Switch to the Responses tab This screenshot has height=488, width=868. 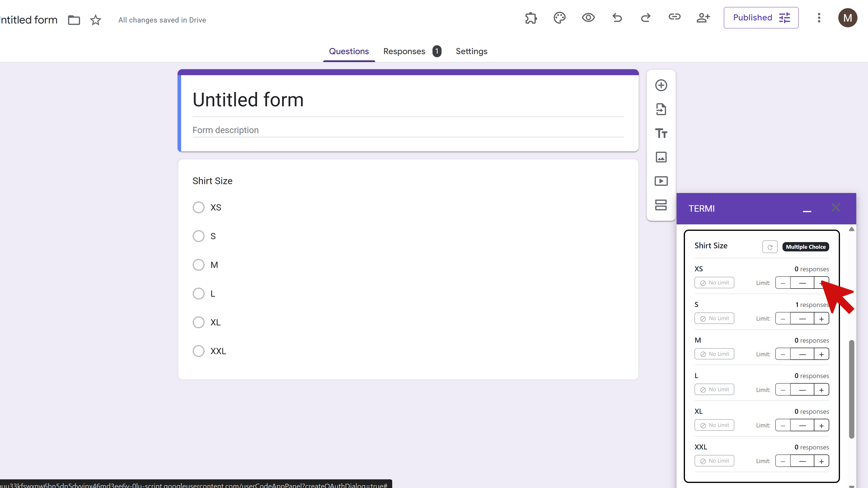[404, 51]
